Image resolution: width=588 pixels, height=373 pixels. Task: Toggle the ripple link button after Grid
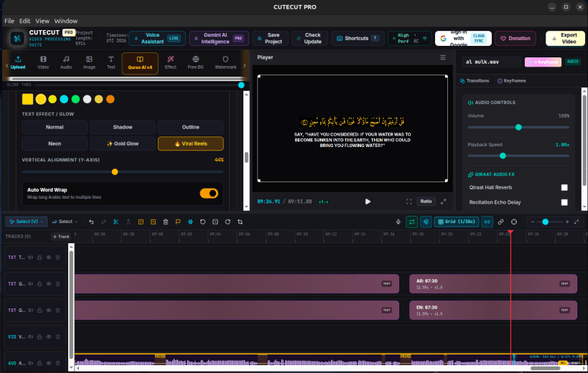tap(487, 222)
